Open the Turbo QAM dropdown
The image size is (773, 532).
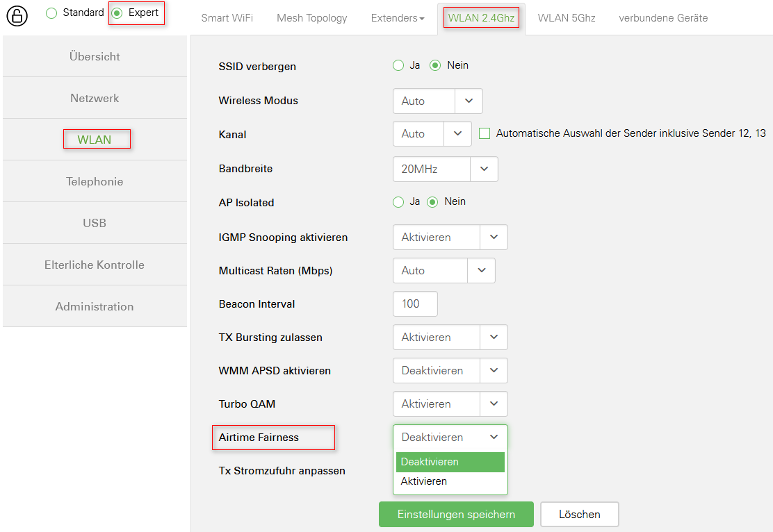[x=450, y=404]
